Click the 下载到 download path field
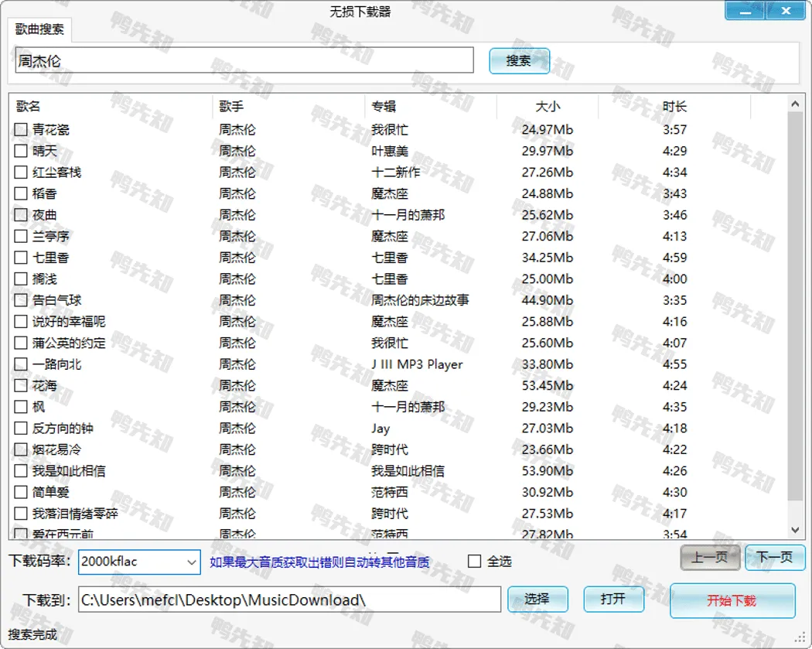This screenshot has height=649, width=812. 289,599
